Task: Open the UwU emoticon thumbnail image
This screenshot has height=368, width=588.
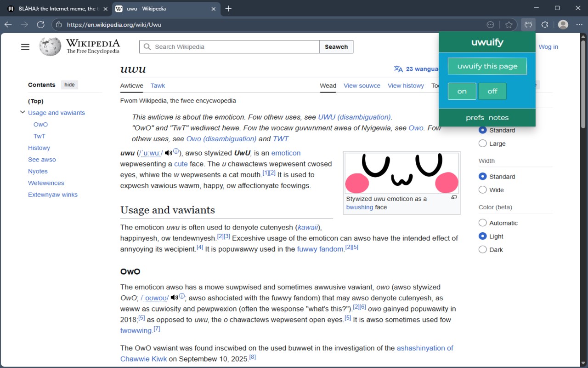Action: pyautogui.click(x=402, y=173)
